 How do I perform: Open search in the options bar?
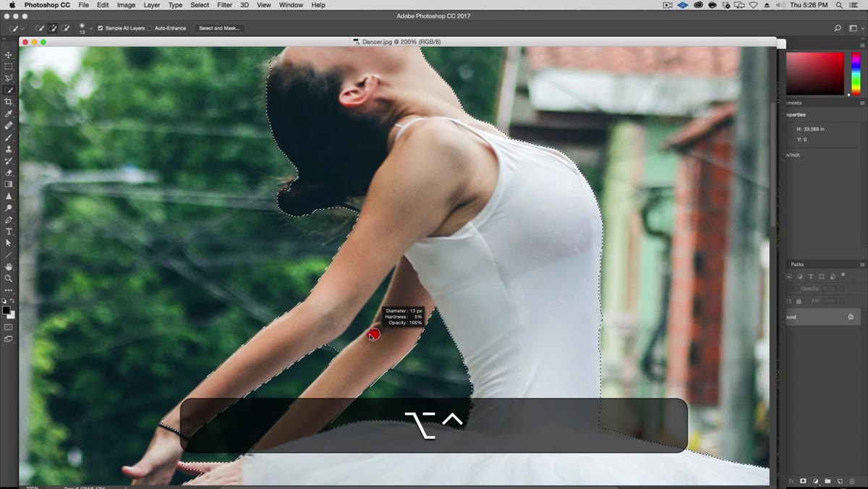click(838, 28)
